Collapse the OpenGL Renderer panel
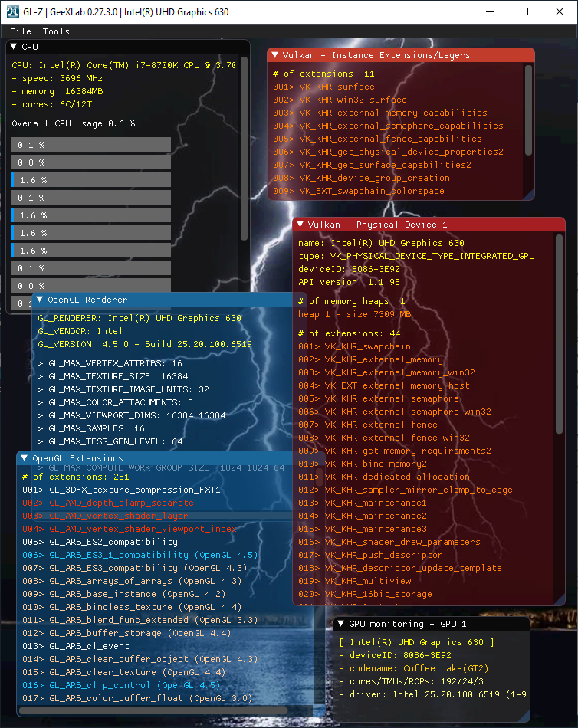Screen dimensions: 578x728 click(x=40, y=300)
